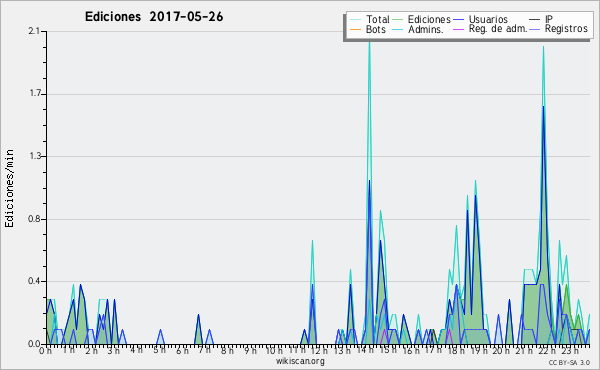Image resolution: width=600 pixels, height=370 pixels.
Task: Click the CC BY-SA 3.0 license text
Action: tap(569, 363)
